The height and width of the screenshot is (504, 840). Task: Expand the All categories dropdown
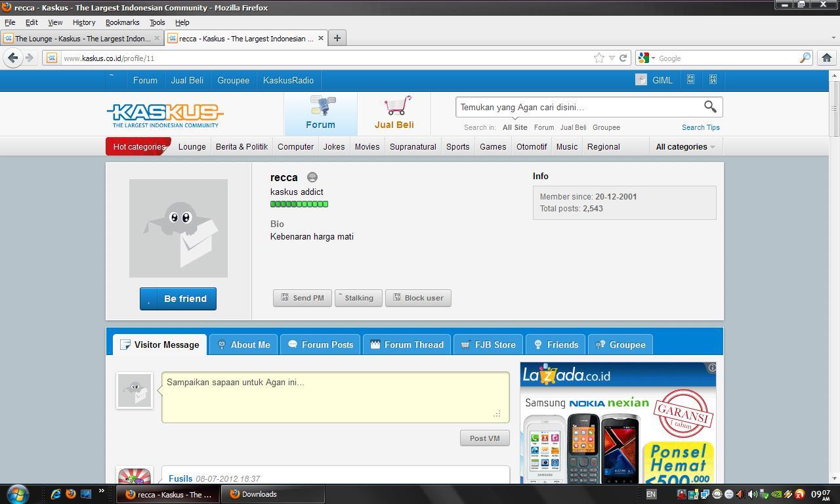(685, 146)
